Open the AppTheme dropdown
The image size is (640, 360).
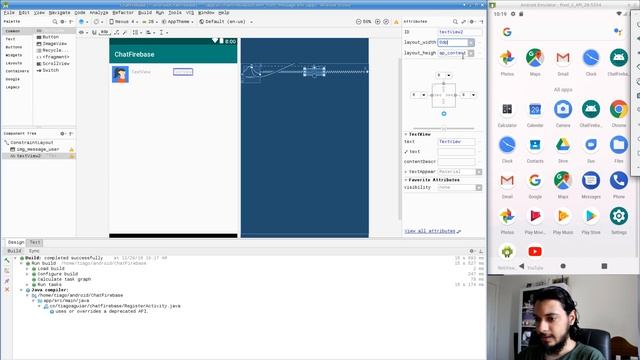point(178,22)
